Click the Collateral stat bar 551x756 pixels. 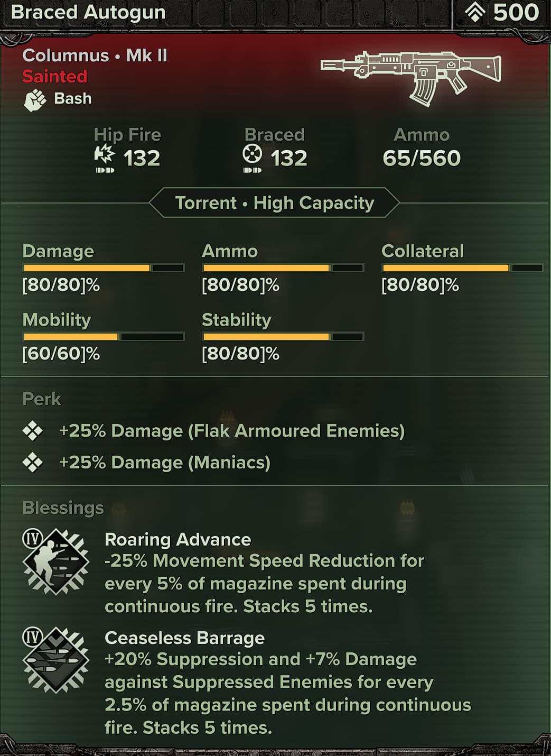(462, 268)
